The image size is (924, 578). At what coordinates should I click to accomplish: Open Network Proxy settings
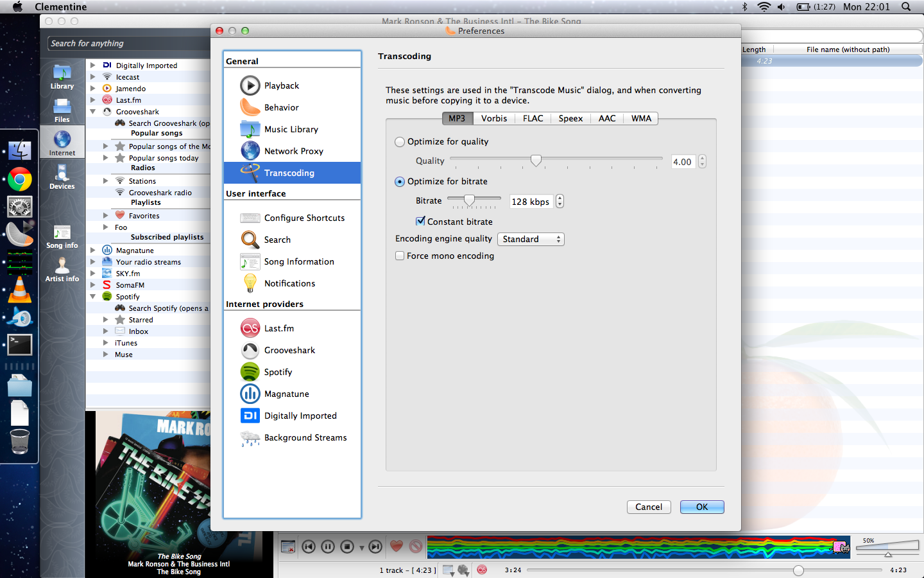click(292, 151)
